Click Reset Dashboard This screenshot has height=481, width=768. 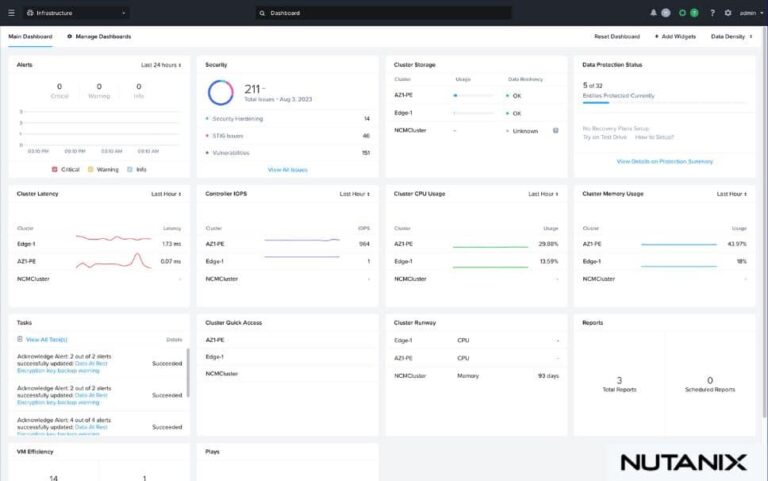coord(617,36)
